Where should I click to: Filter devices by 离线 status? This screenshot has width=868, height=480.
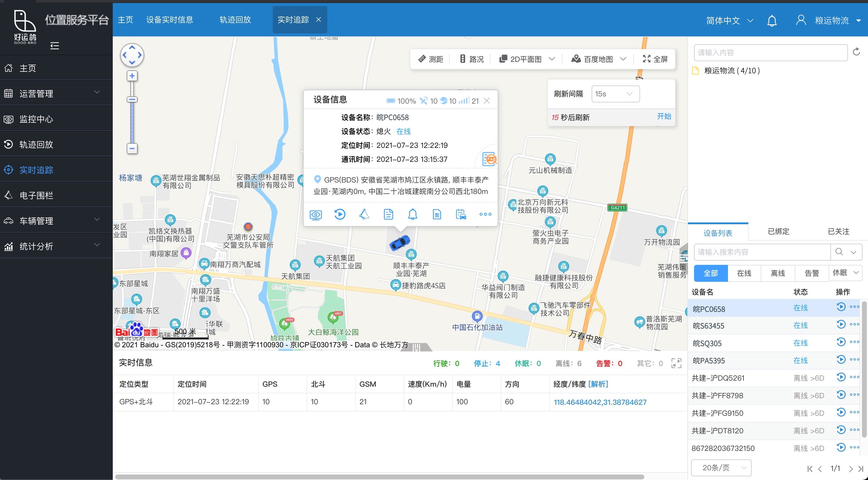778,273
